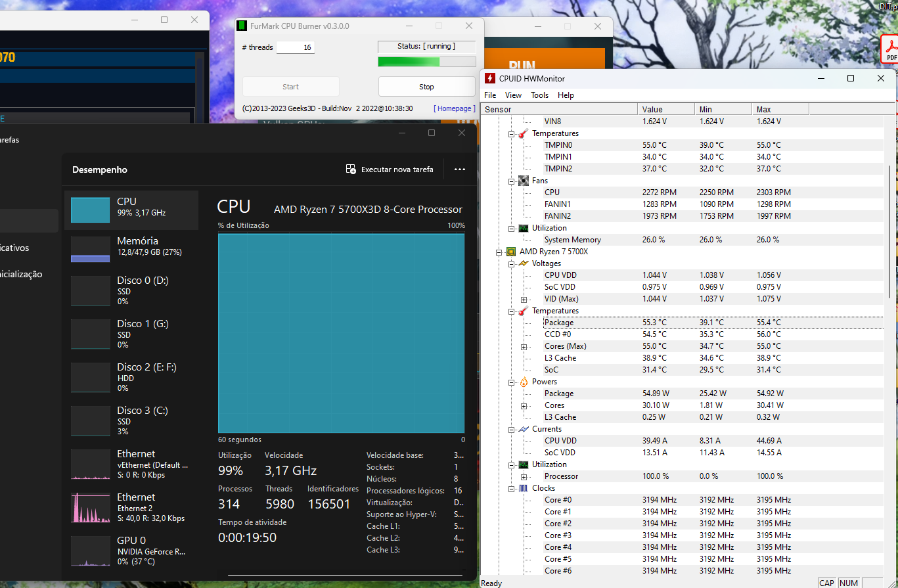This screenshot has width=898, height=588.
Task: Select GPU 0 NVIDIA GeForce item
Action: [x=131, y=551]
